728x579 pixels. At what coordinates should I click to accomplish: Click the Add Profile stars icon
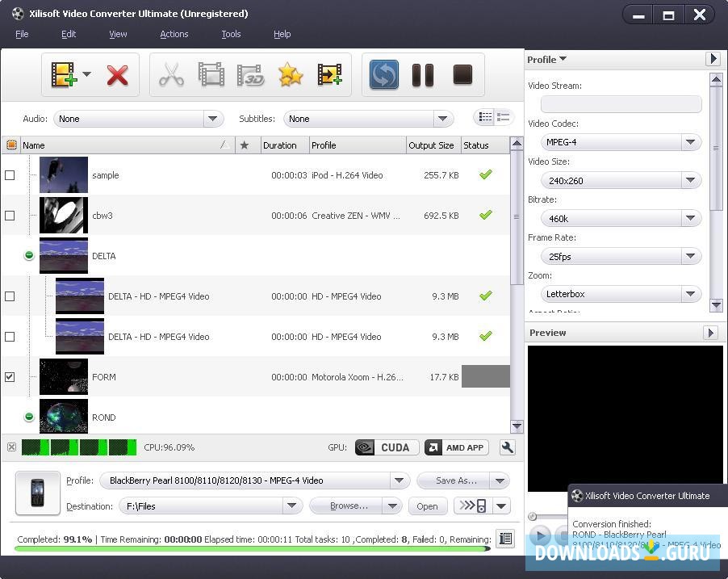pyautogui.click(x=291, y=74)
